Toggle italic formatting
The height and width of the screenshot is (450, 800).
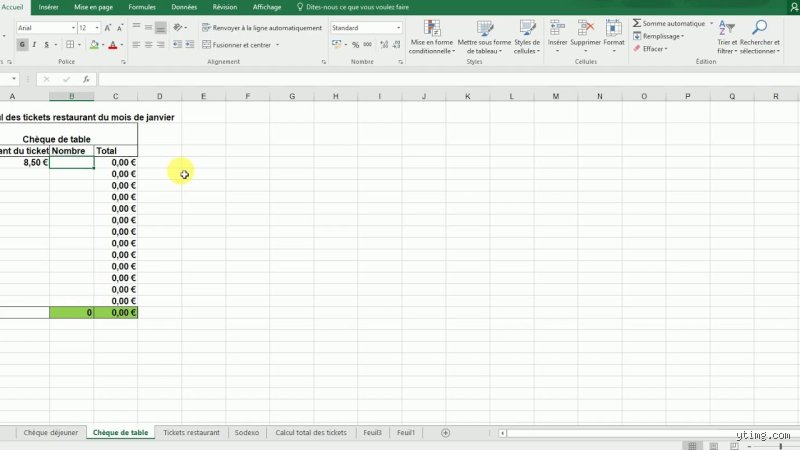tap(34, 45)
